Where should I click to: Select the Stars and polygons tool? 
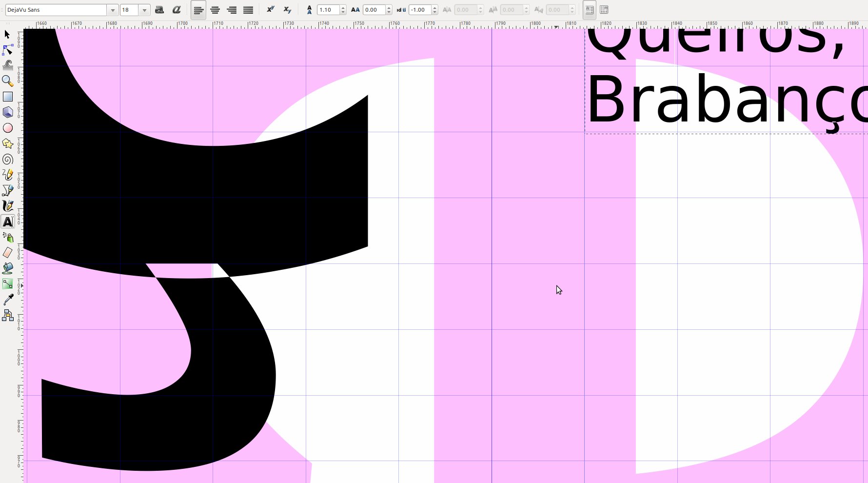click(x=8, y=143)
